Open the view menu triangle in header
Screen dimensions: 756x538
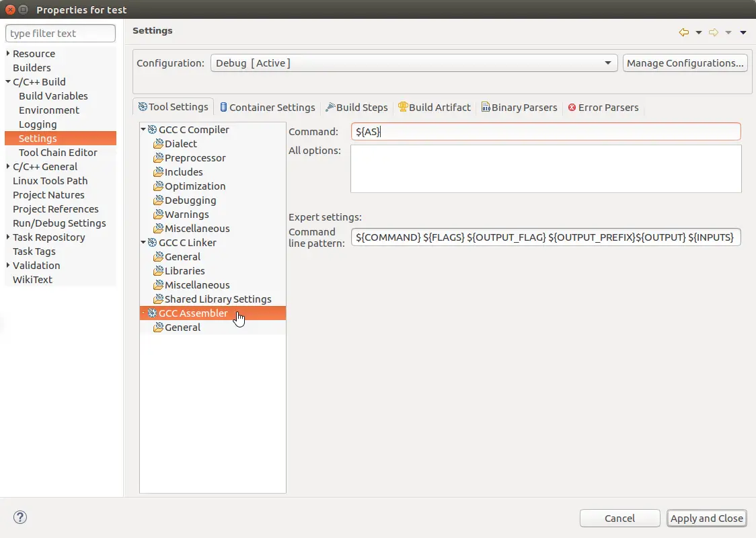pyautogui.click(x=743, y=32)
